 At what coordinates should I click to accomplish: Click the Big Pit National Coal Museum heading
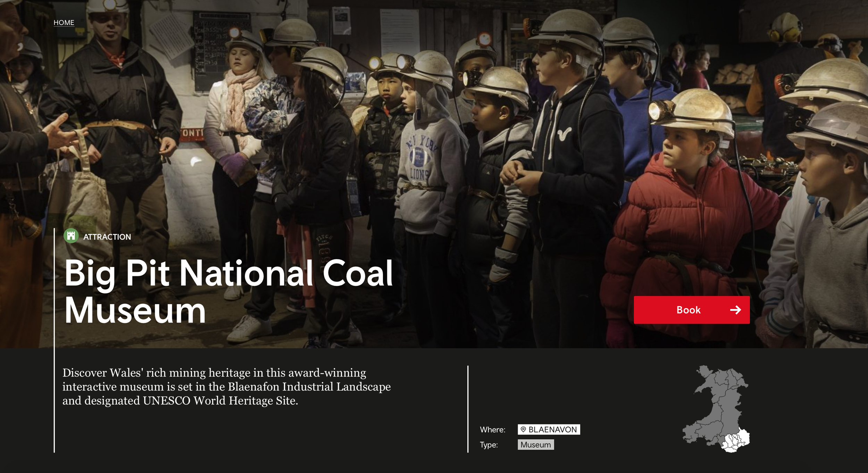click(x=228, y=292)
